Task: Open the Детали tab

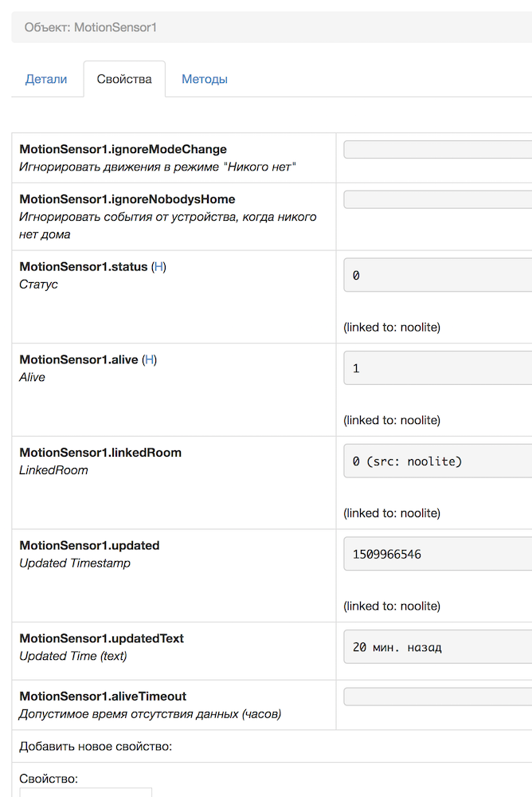Action: 46,79
